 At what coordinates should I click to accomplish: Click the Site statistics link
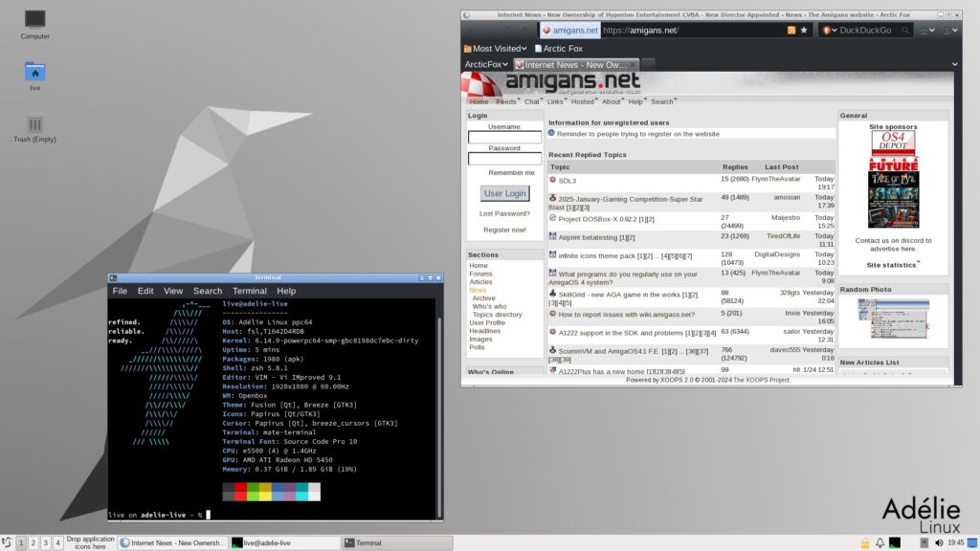892,265
